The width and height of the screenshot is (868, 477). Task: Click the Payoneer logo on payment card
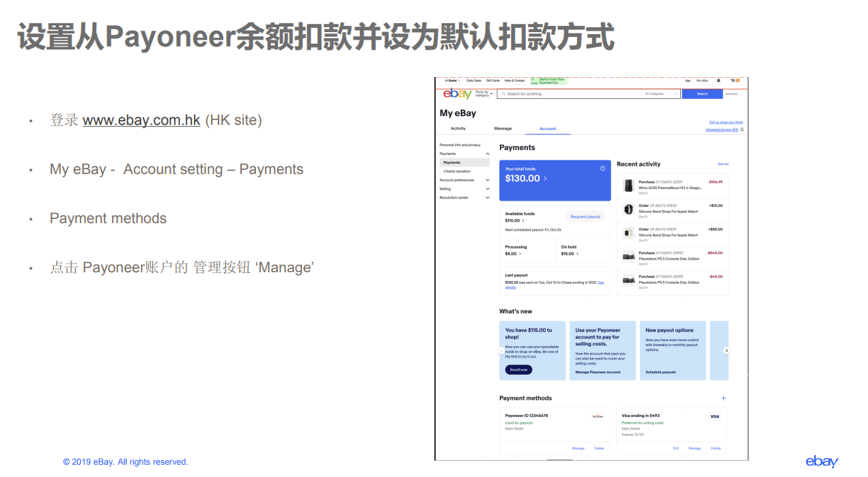[x=598, y=416]
